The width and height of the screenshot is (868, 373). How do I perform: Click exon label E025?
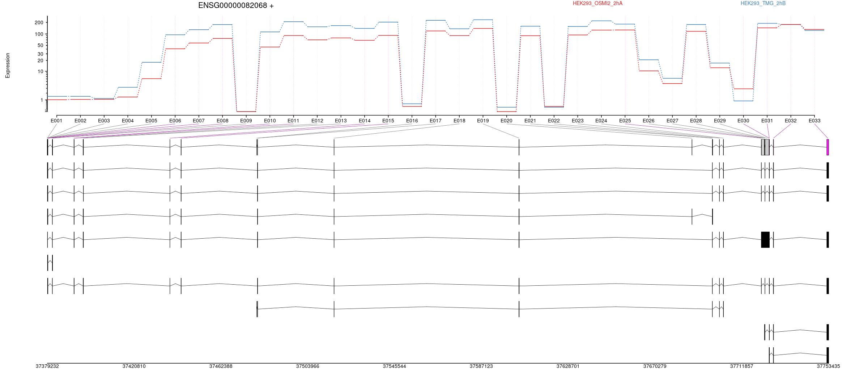tap(625, 121)
